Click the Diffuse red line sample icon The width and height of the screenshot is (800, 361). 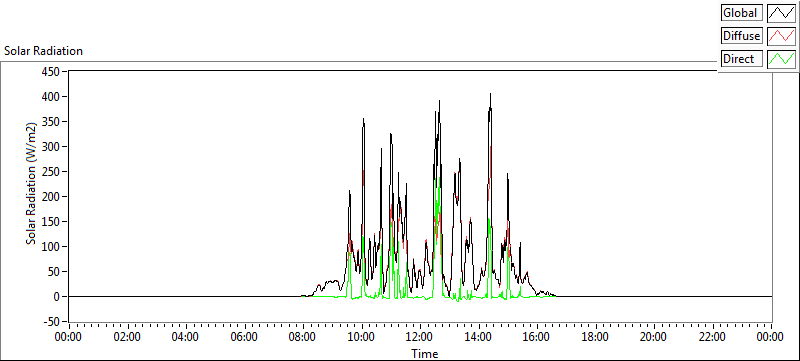pos(781,36)
